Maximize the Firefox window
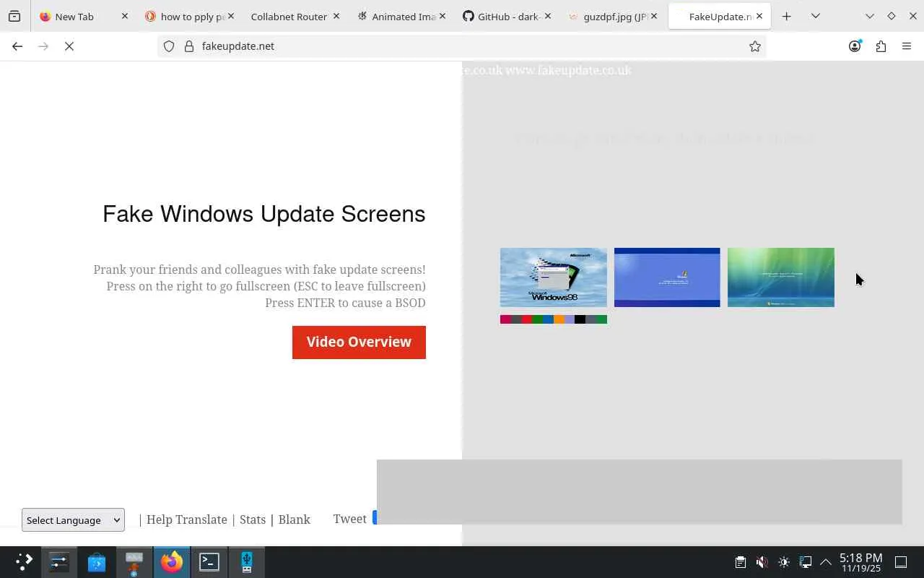This screenshot has height=578, width=924. pos(892,16)
